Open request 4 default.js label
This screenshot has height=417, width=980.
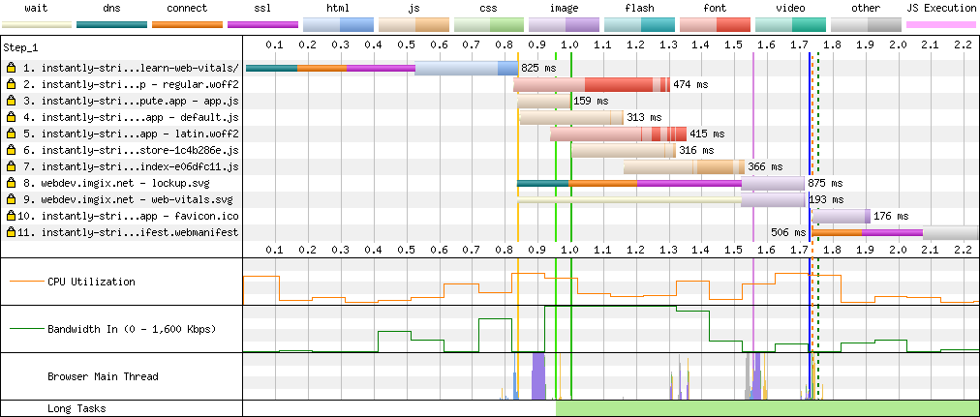coord(131,117)
